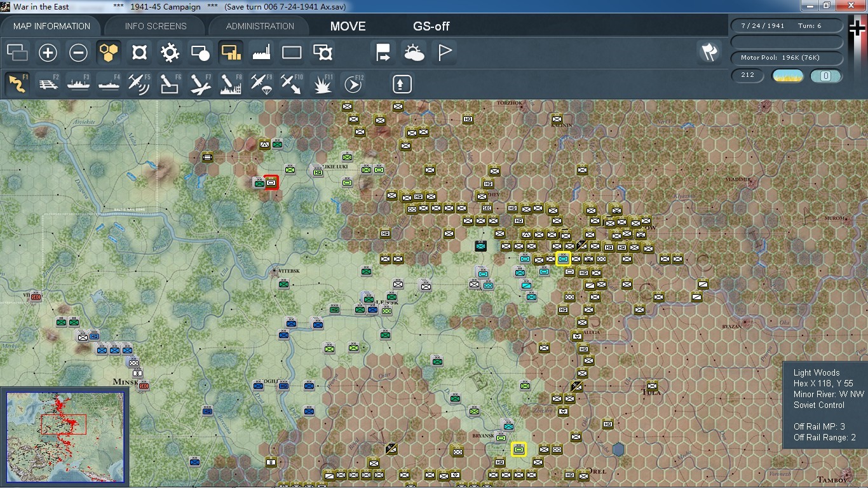
Task: Click the blue hexagon marker on the map
Action: [x=618, y=450]
